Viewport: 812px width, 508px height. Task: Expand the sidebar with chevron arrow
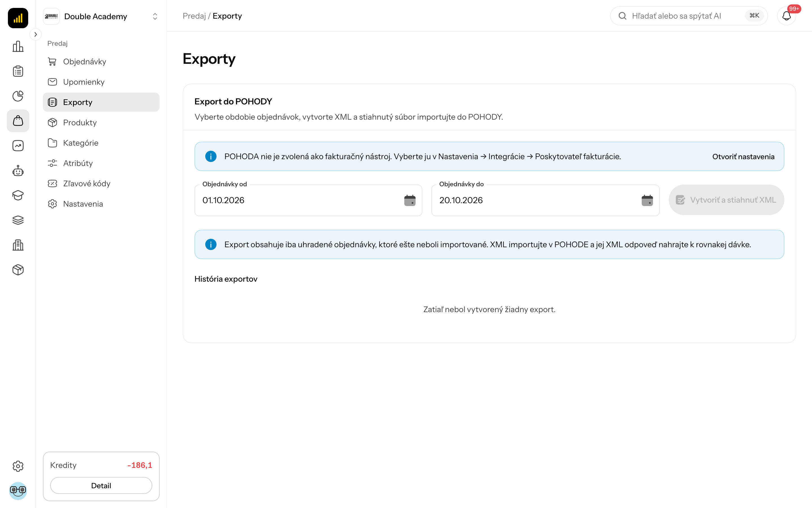(x=36, y=34)
